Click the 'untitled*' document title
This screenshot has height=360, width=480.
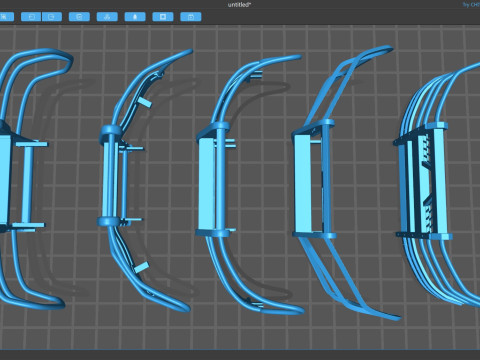coord(239,4)
